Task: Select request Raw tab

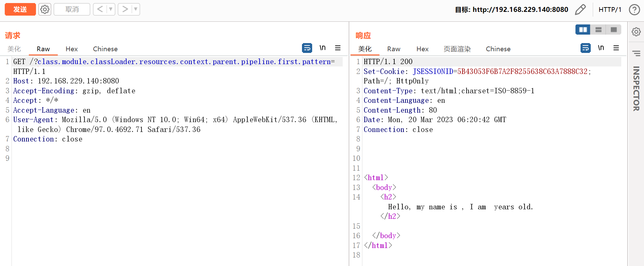Action: point(43,49)
